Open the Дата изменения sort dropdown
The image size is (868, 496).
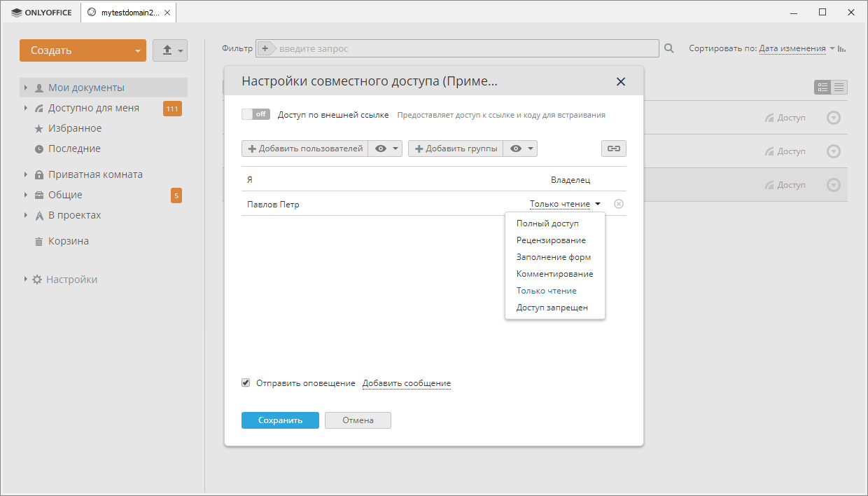click(x=792, y=48)
